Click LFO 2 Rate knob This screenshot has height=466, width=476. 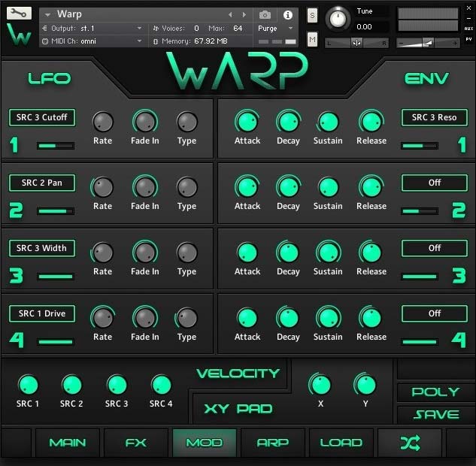(x=103, y=187)
